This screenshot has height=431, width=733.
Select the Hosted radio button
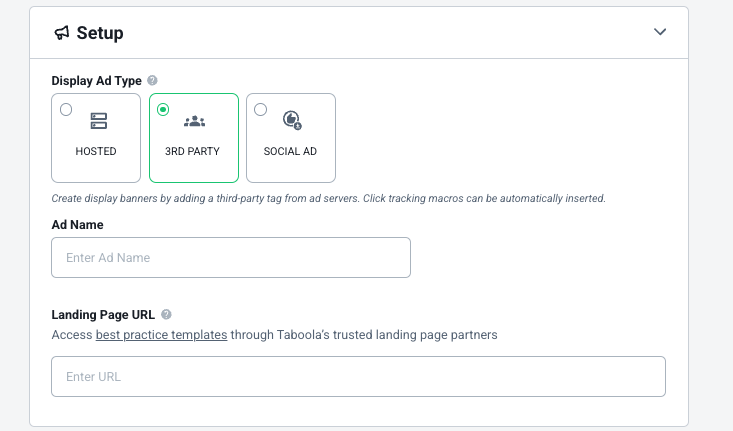click(x=66, y=109)
